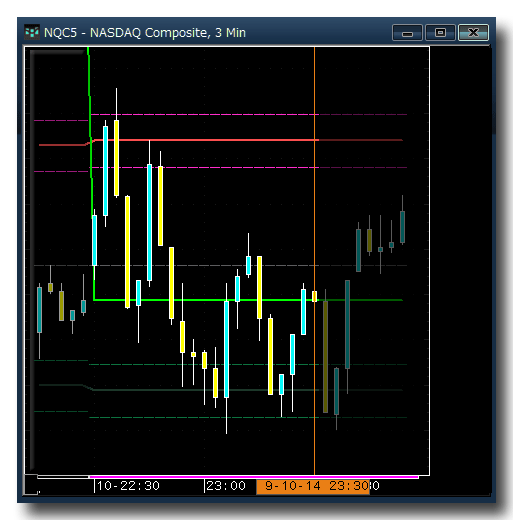Click the small corner box at bottom-left of chart
Viewport: 513px width, 520px height.
[31, 485]
